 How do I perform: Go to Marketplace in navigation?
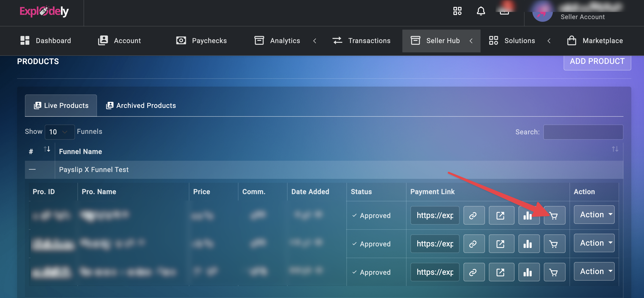pos(595,41)
